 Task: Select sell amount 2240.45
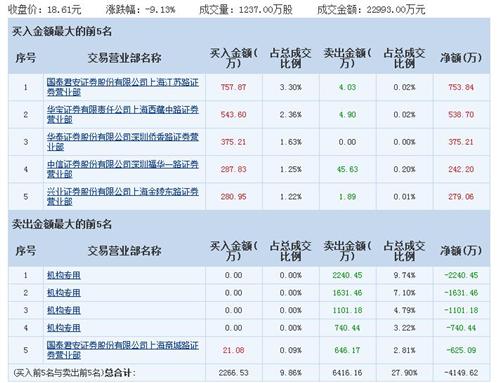coord(347,275)
